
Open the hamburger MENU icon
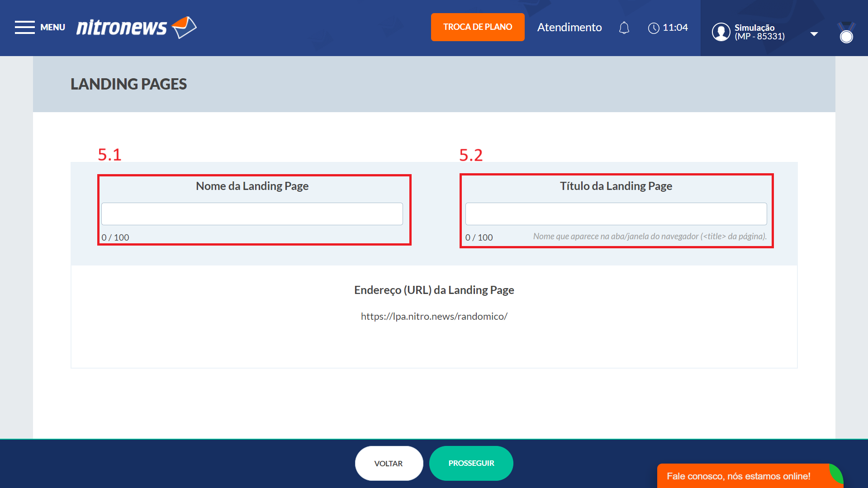(24, 27)
